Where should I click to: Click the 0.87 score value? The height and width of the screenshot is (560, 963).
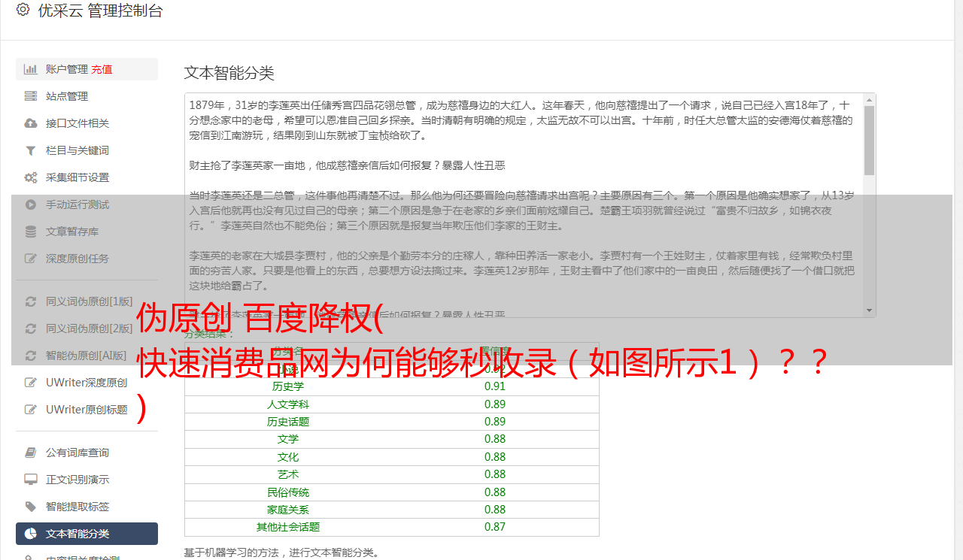tap(495, 527)
